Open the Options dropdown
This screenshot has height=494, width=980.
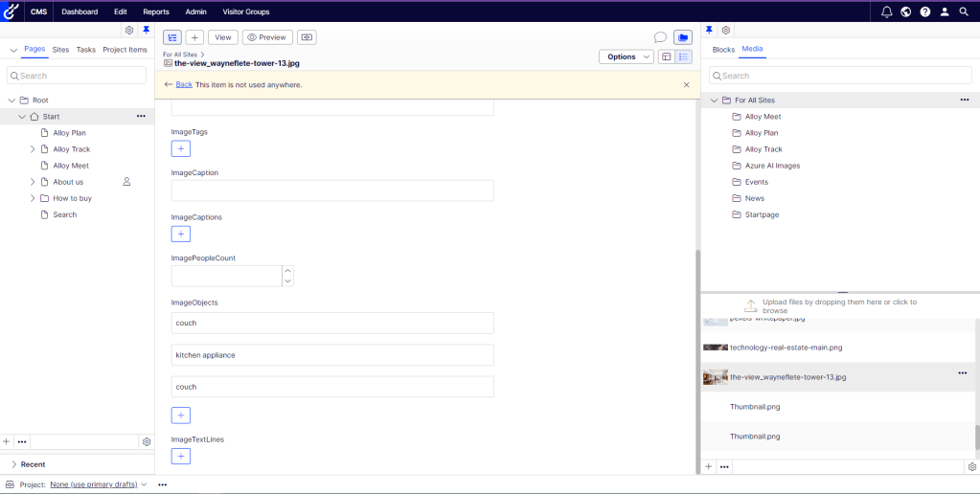pyautogui.click(x=627, y=56)
